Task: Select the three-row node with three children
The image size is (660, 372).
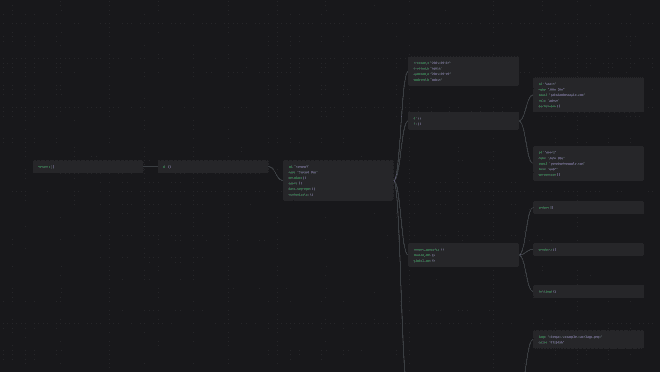Action: coord(463,255)
